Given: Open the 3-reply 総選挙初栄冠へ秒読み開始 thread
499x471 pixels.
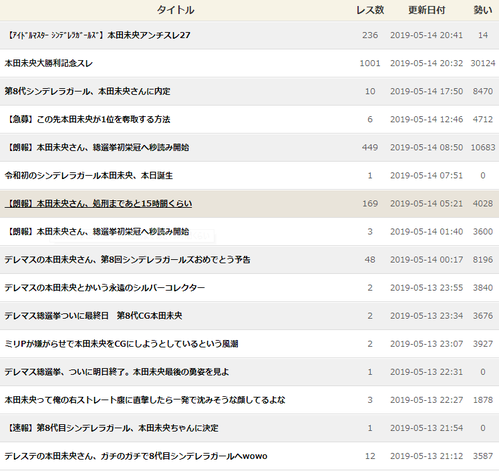Looking at the screenshot, I should pos(98,231).
